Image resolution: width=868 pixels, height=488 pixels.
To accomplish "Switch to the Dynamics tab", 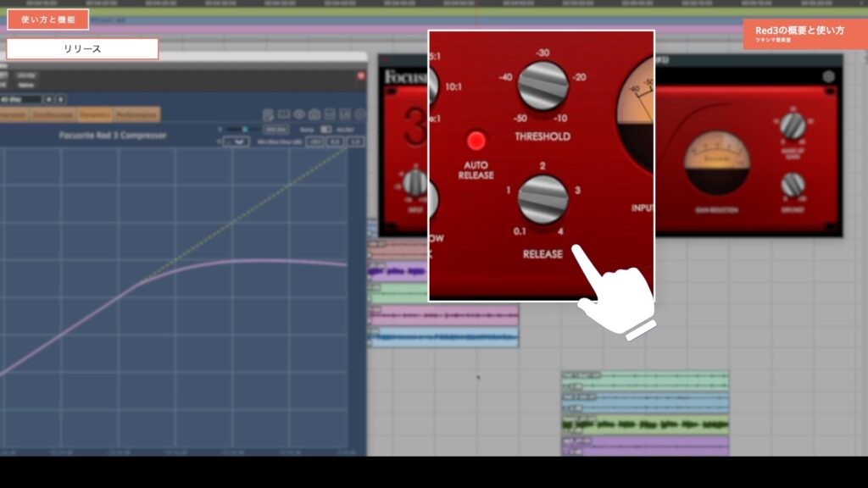I will click(95, 114).
